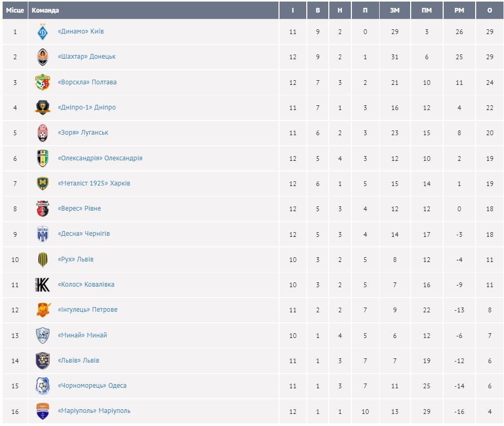The image size is (504, 426).
Task: Open the «Десна» Чернігів team page
Action: pos(84,234)
